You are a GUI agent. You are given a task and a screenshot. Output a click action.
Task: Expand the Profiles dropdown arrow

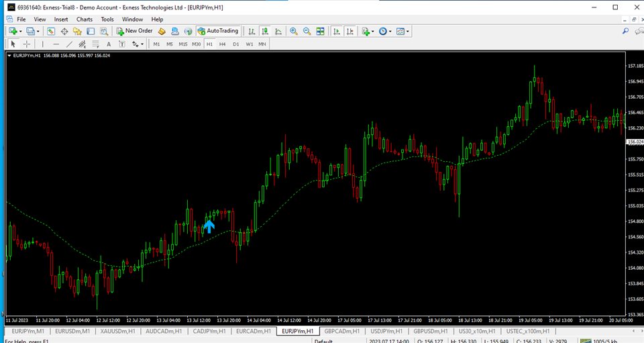pos(38,32)
